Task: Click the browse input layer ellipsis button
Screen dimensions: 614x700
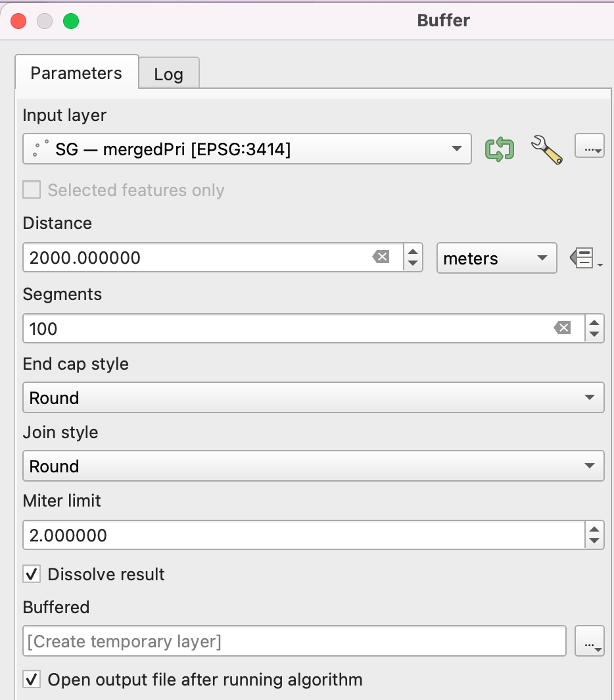Action: tap(589, 147)
